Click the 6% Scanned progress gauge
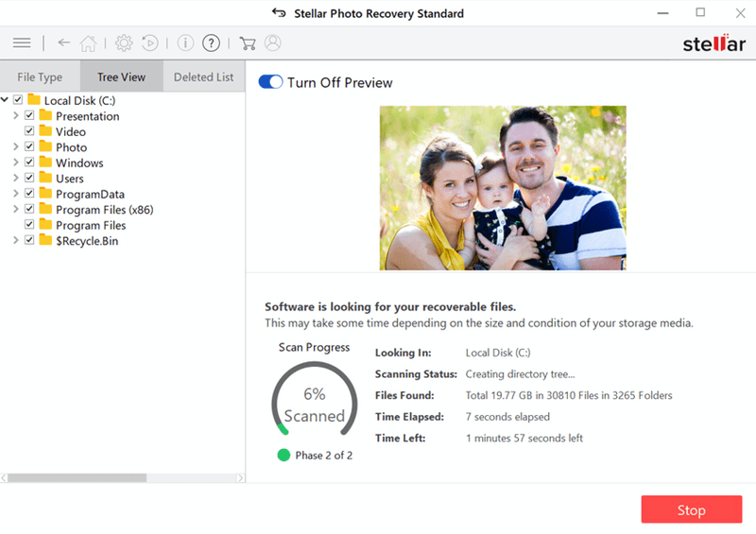Viewport: 756px width, 534px height. 315,400
